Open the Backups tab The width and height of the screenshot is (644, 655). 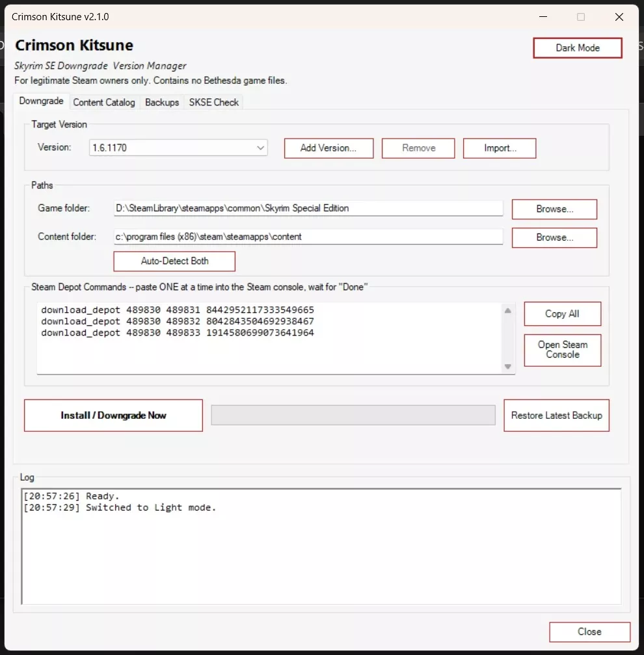point(162,102)
